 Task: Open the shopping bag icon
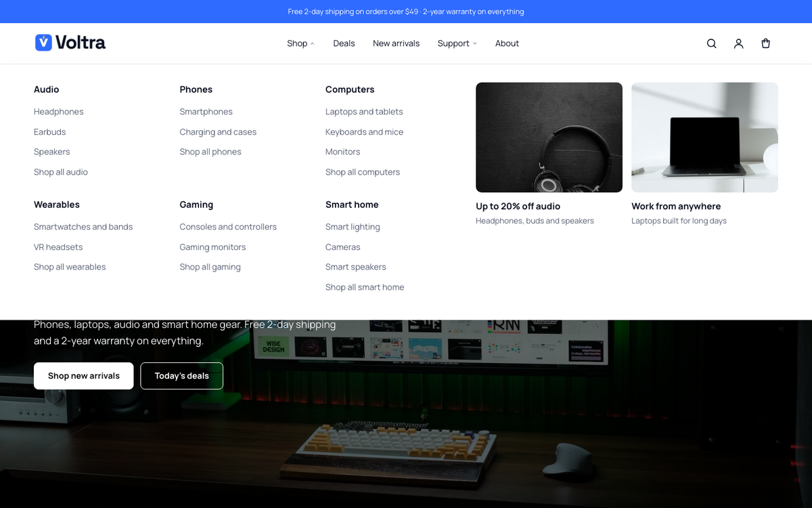point(765,43)
